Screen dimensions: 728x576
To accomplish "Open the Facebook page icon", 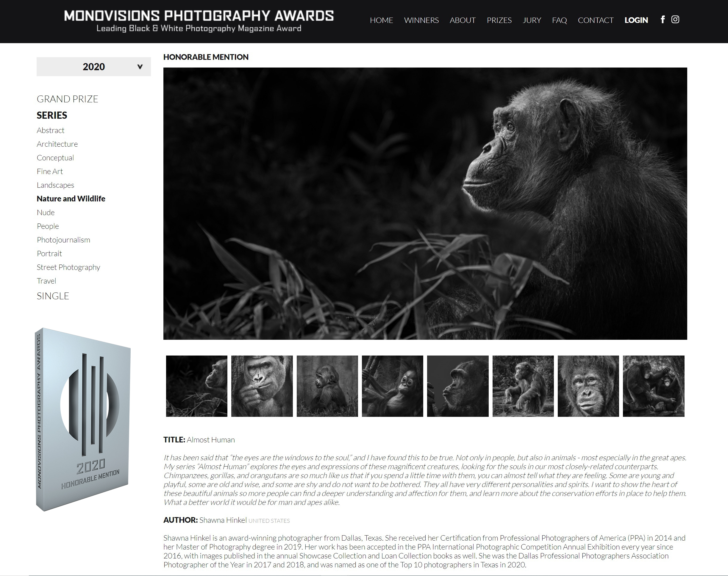I will point(663,20).
